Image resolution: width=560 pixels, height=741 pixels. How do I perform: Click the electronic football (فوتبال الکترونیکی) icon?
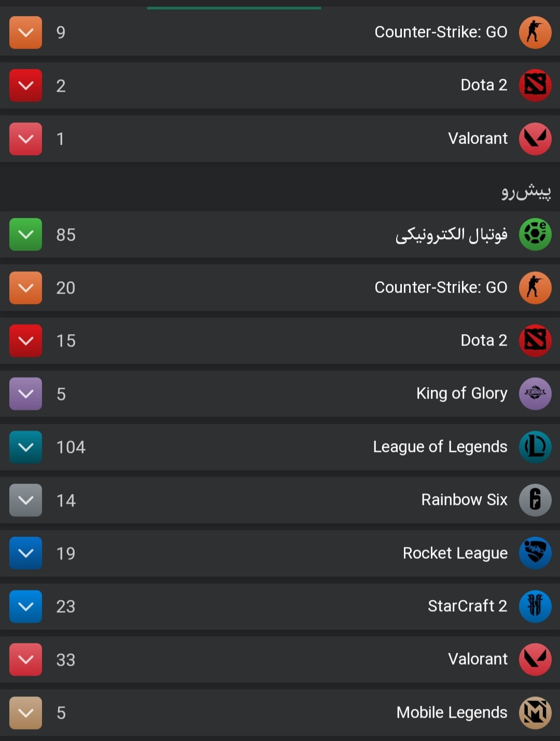pos(535,235)
